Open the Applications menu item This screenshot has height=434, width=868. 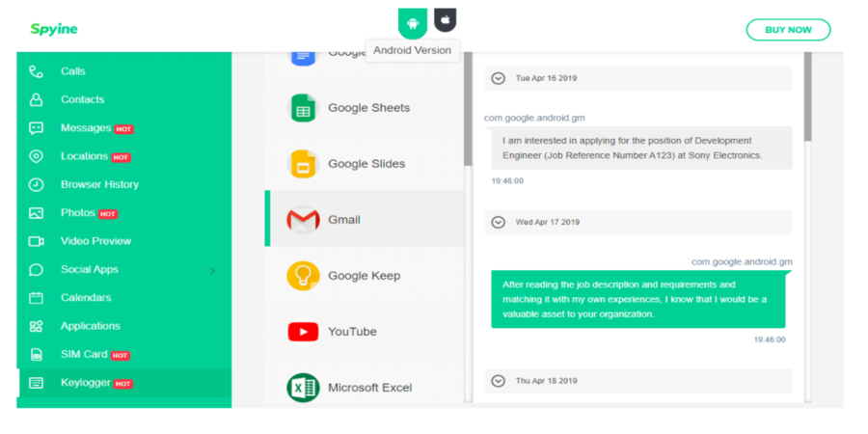tap(124, 326)
